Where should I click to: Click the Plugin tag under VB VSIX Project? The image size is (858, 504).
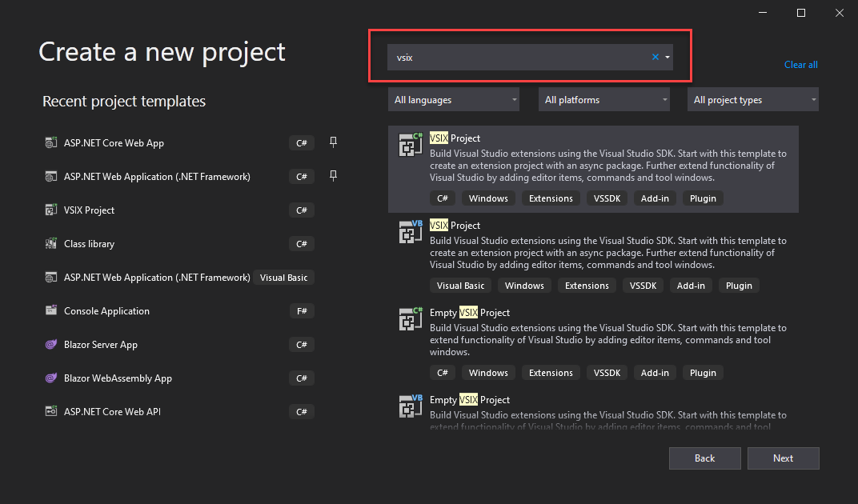[x=739, y=285]
